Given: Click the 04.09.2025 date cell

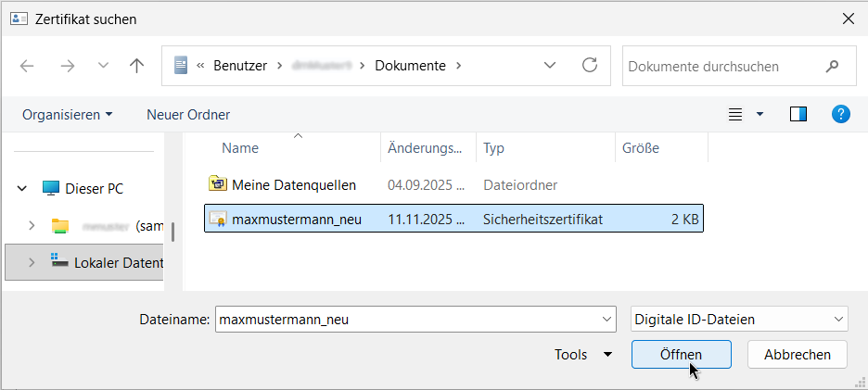Looking at the screenshot, I should (x=426, y=184).
